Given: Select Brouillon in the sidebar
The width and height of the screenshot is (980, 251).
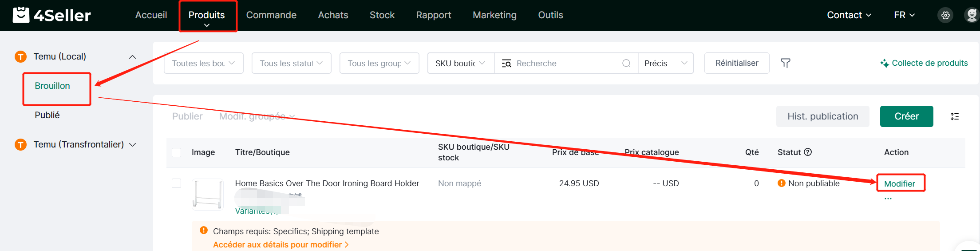Looking at the screenshot, I should tap(52, 86).
